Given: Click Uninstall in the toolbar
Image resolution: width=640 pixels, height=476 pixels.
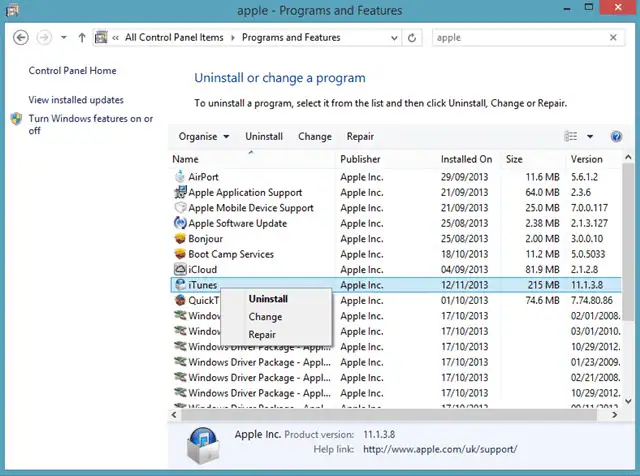Looking at the screenshot, I should pyautogui.click(x=264, y=136).
